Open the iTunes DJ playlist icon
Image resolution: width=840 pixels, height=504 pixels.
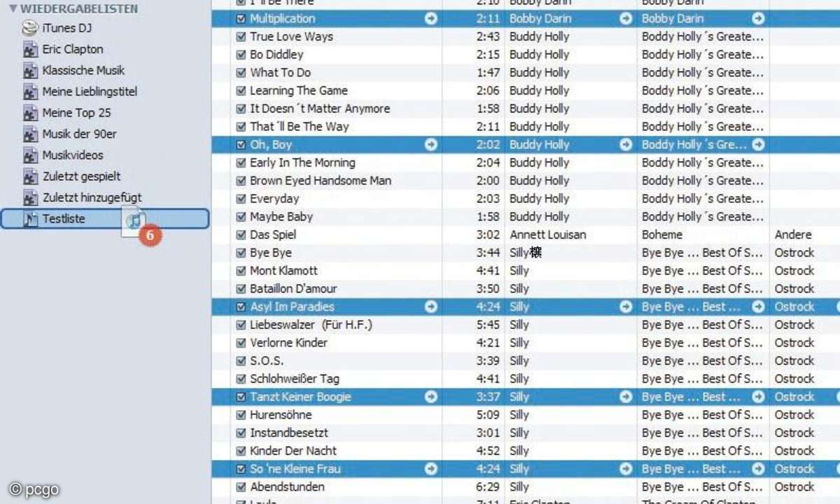coord(30,29)
